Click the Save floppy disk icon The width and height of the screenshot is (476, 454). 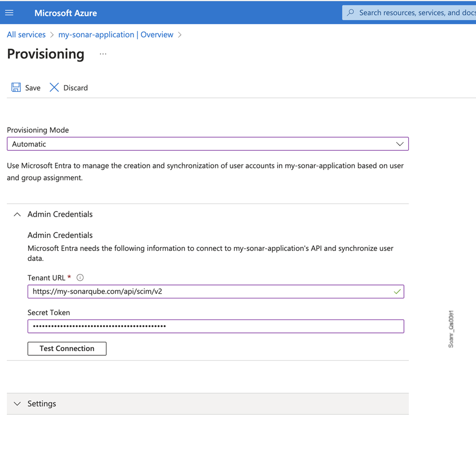(x=15, y=87)
